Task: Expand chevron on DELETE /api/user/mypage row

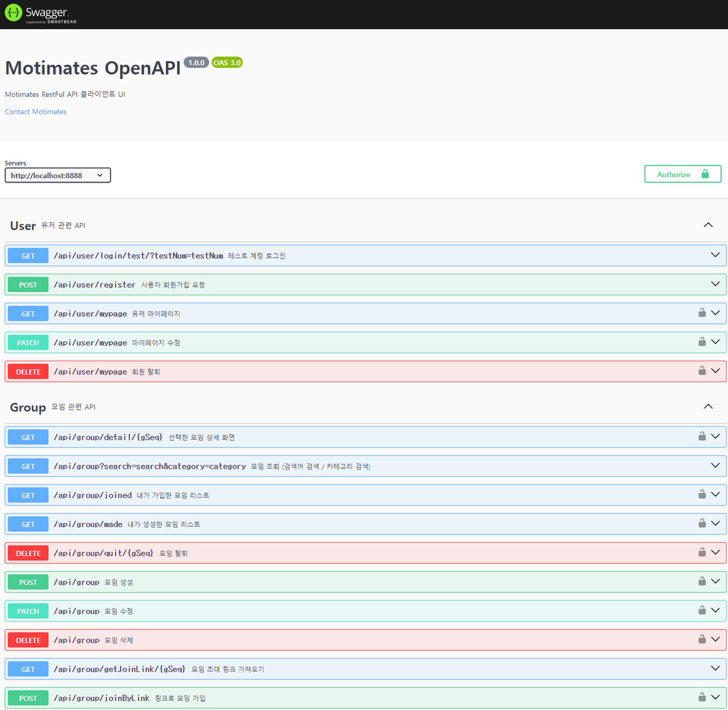Action: point(715,371)
